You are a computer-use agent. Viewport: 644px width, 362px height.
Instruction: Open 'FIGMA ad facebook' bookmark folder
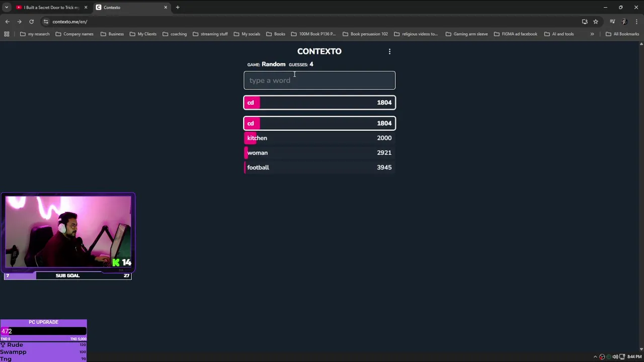[x=516, y=34]
